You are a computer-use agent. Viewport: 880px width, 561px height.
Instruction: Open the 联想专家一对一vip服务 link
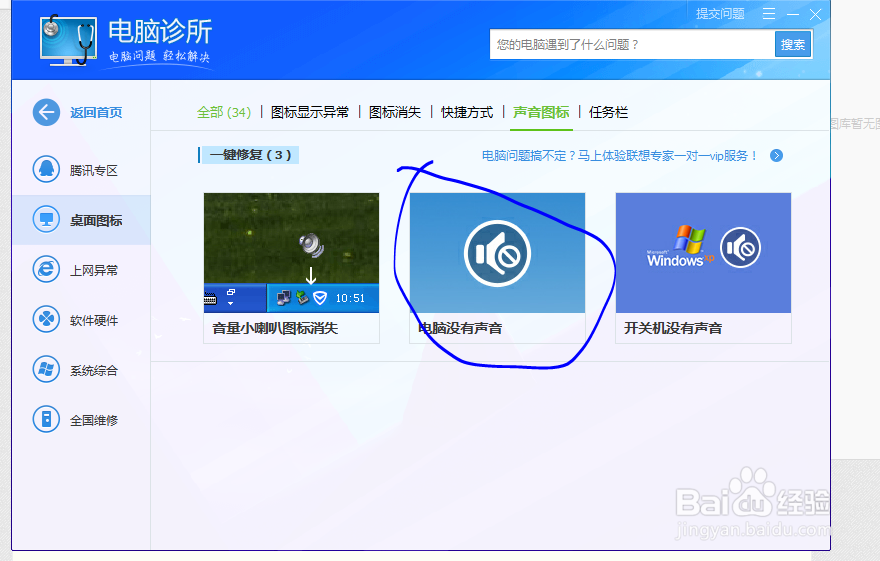620,155
